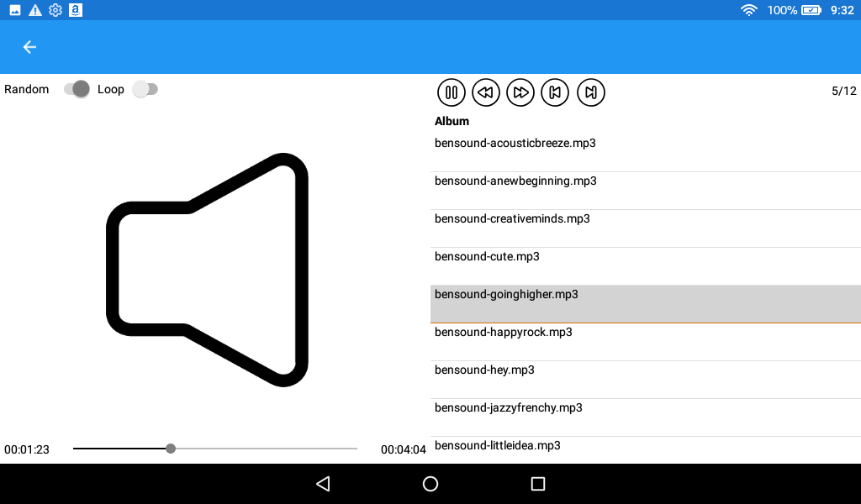Play bensound-cute.mp3
Screen dimensions: 861x504
(646, 266)
